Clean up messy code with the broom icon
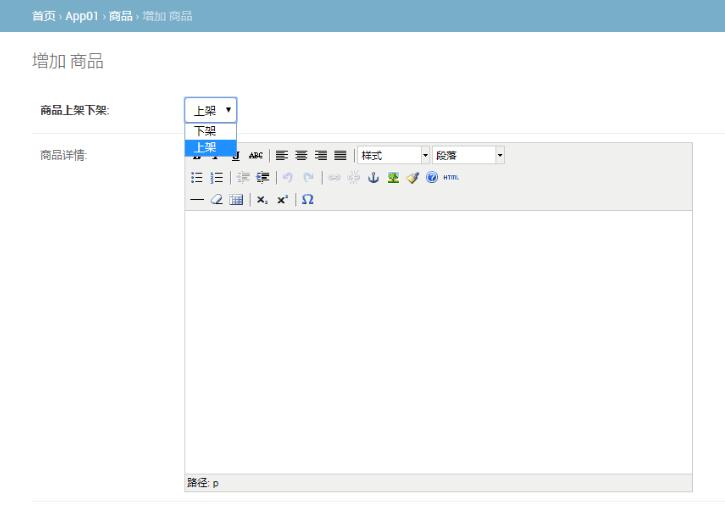 coord(412,178)
